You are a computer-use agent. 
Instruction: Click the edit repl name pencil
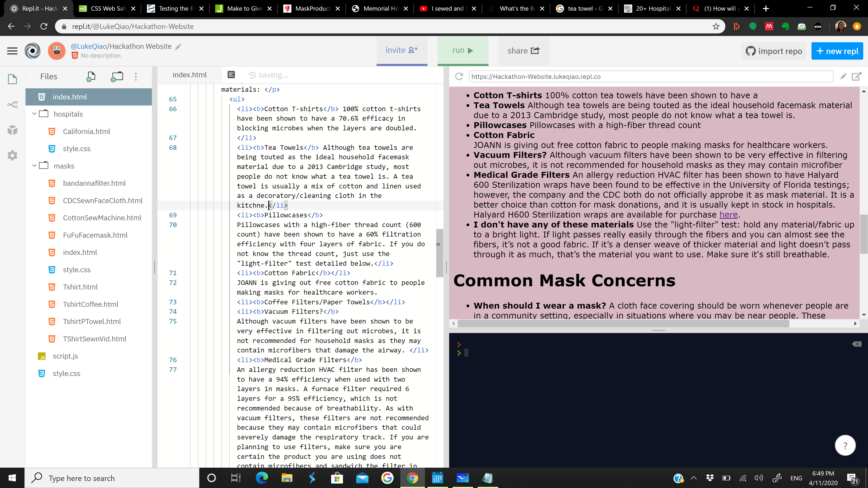coord(178,47)
